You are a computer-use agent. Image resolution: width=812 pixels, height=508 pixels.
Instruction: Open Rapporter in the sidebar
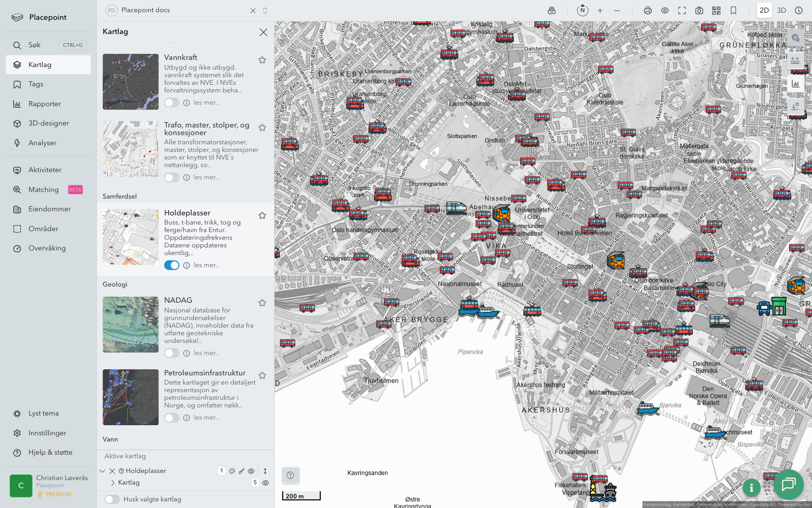[45, 104]
